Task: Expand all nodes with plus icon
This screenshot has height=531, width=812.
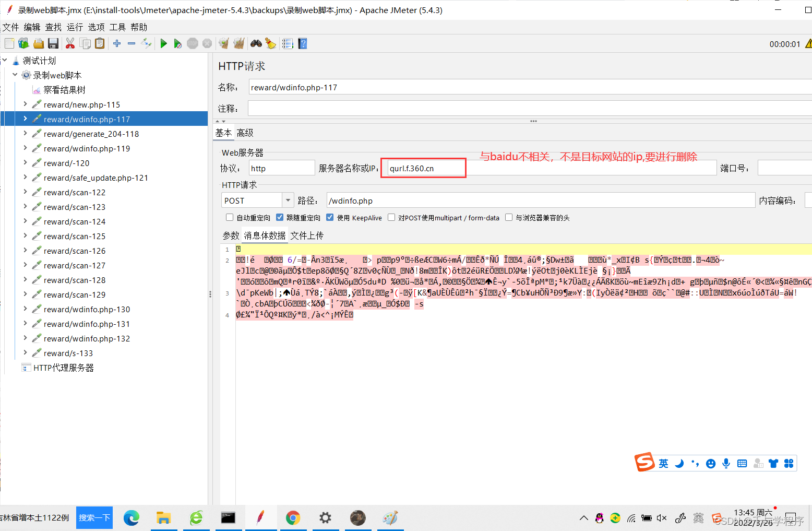Action: pyautogui.click(x=117, y=43)
